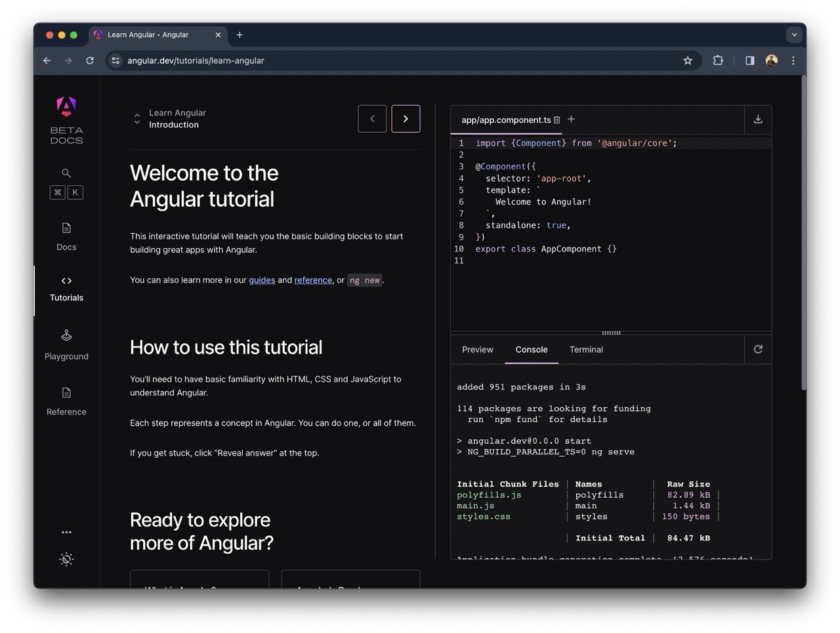Reload the page in browser
Screen dimensions: 840x633
(90, 60)
